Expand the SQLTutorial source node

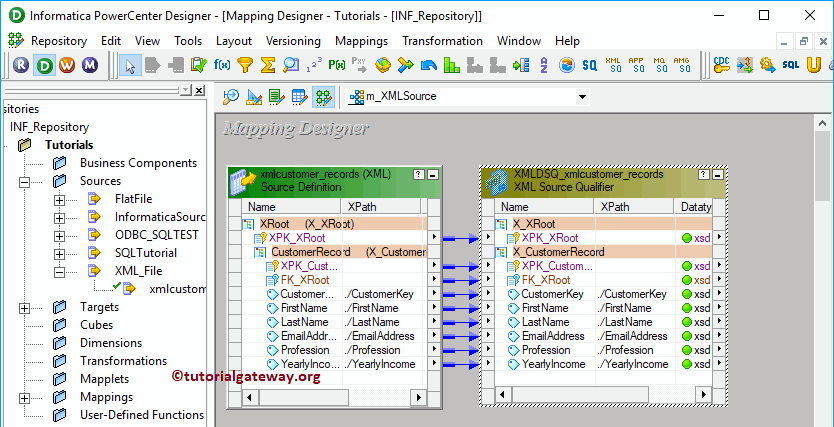point(60,254)
